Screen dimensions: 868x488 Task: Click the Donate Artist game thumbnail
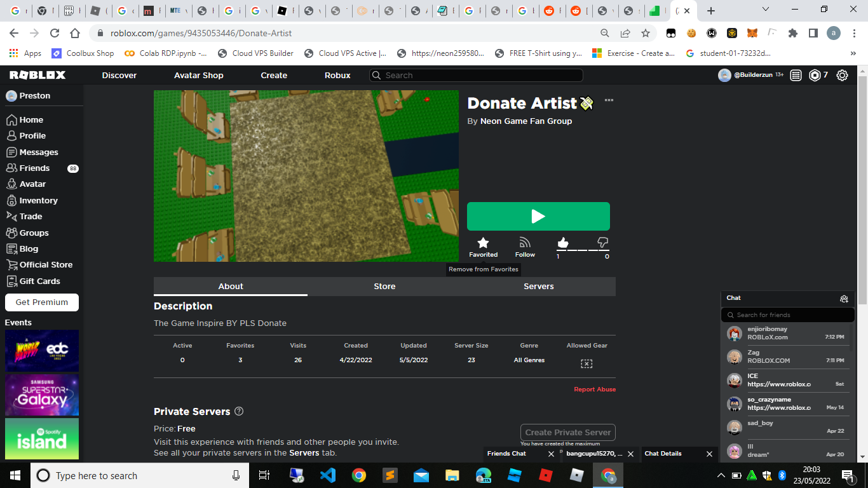point(306,176)
